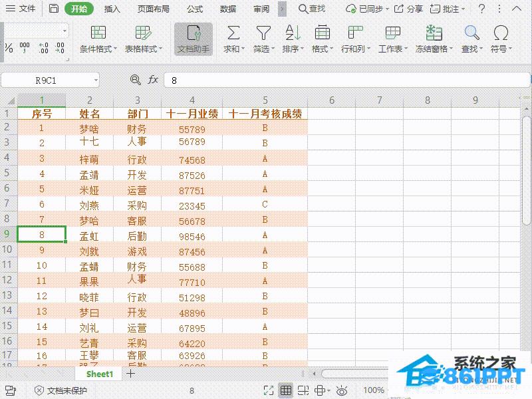This screenshot has width=532, height=399.
Task: Apply thousands separator style
Action: point(25,47)
